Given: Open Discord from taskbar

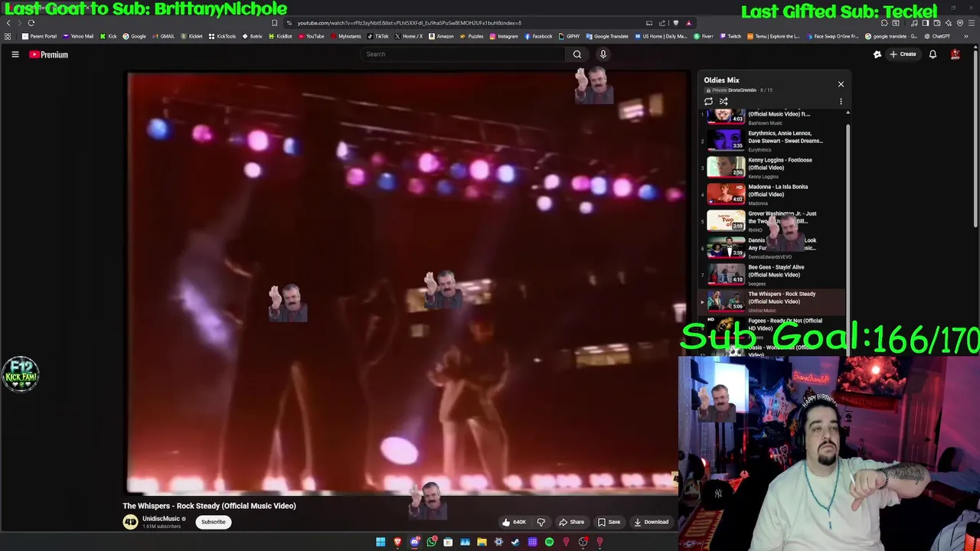Looking at the screenshot, I should click(414, 542).
